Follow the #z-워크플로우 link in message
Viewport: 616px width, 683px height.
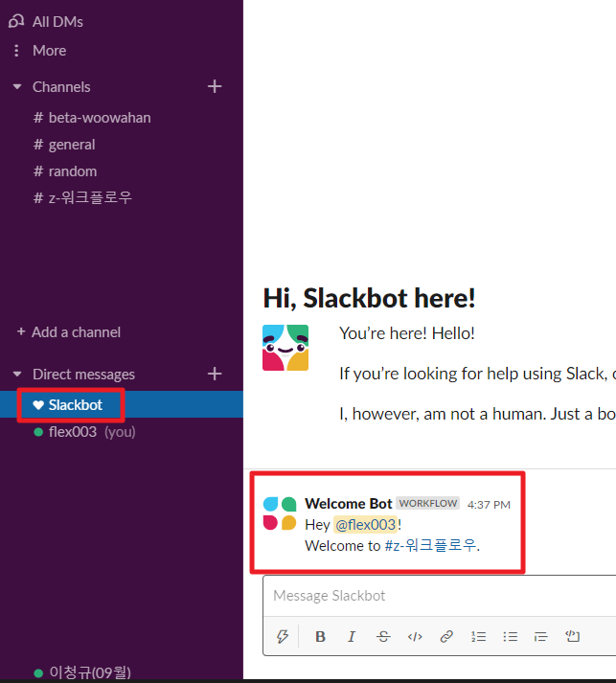coord(431,545)
